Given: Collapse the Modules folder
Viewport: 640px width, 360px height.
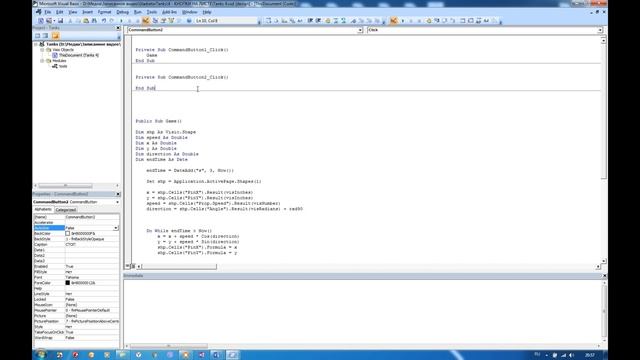Looking at the screenshot, I should pyautogui.click(x=42, y=61).
